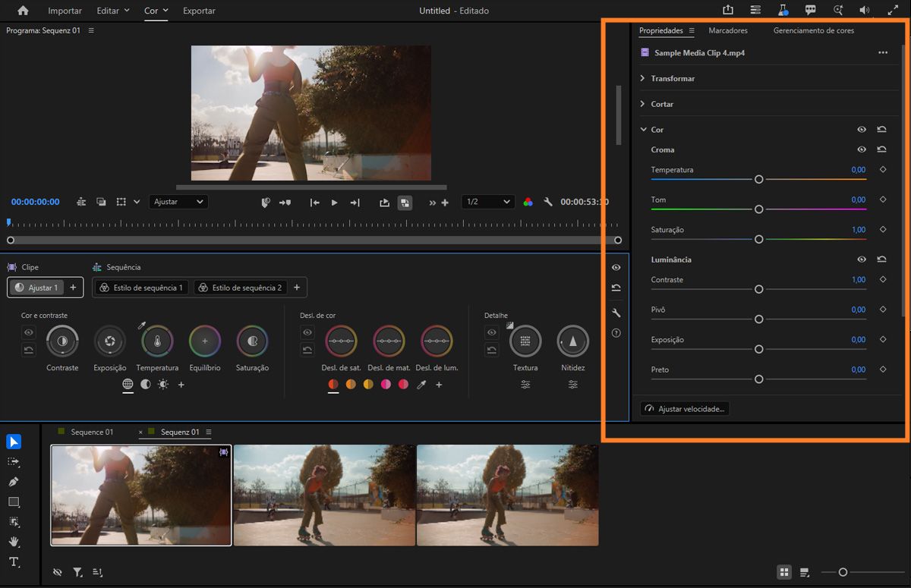The image size is (911, 588).
Task: Open the Ajustar zoom dropdown
Action: coord(178,202)
